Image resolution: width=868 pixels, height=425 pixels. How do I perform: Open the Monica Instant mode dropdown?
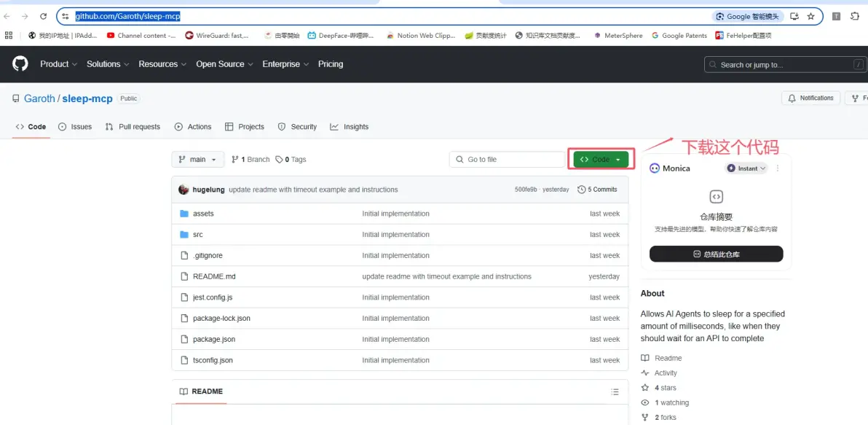click(x=746, y=168)
